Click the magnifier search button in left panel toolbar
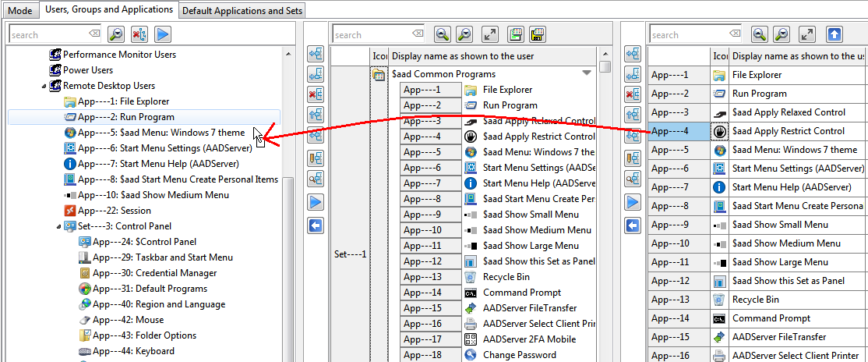 tap(116, 34)
